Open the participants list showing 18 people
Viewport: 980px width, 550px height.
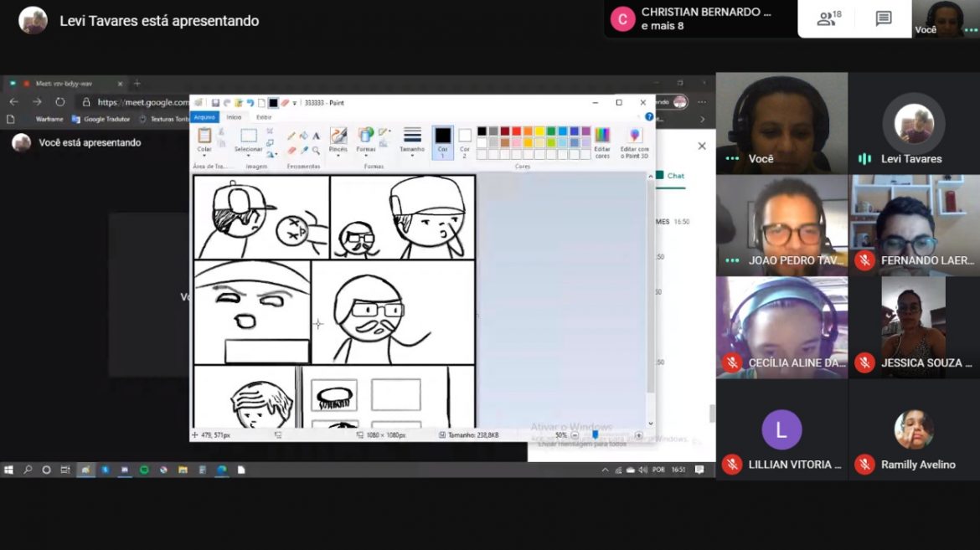[828, 18]
